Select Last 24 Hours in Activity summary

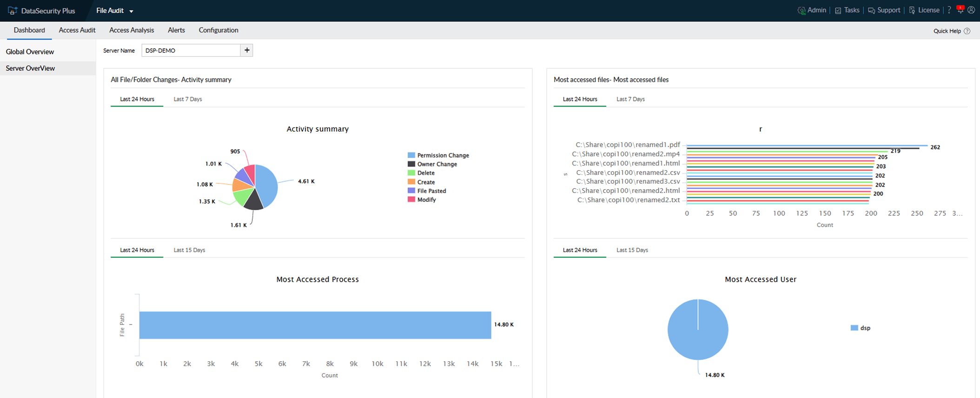click(137, 99)
